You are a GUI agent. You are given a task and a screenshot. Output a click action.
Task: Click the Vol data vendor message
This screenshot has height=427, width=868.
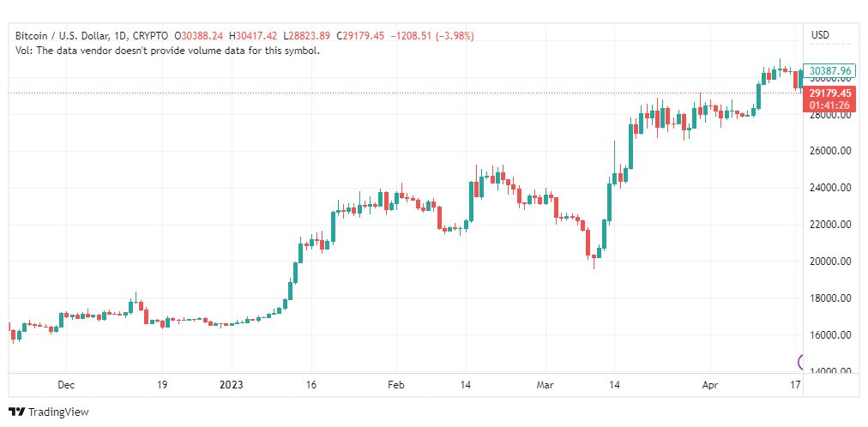(x=167, y=51)
